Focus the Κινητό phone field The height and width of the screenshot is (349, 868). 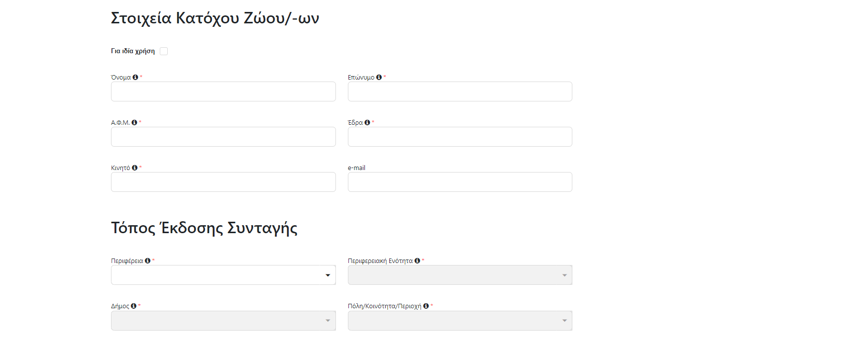tap(223, 182)
